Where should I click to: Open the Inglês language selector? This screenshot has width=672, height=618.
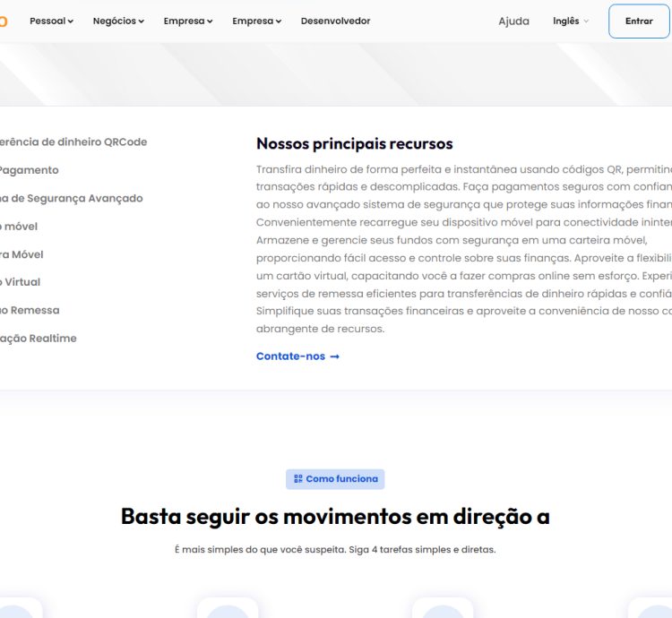tap(570, 21)
